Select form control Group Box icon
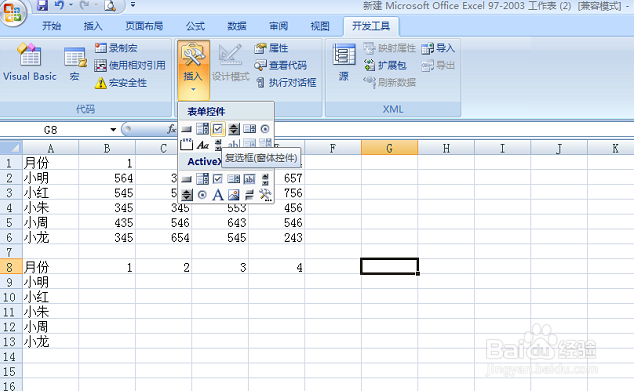Viewport: 634px width, 391px height. (186, 144)
